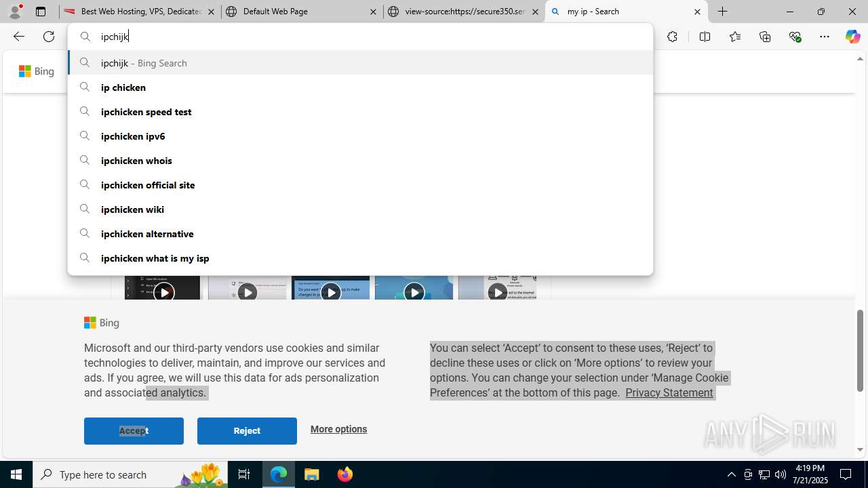Click the page vertical scrollbar thumb
Screen dimensions: 868x488
click(x=860, y=350)
